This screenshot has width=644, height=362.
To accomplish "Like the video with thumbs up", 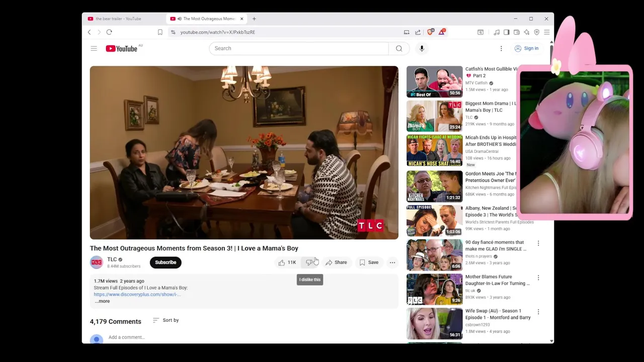I will [287, 262].
